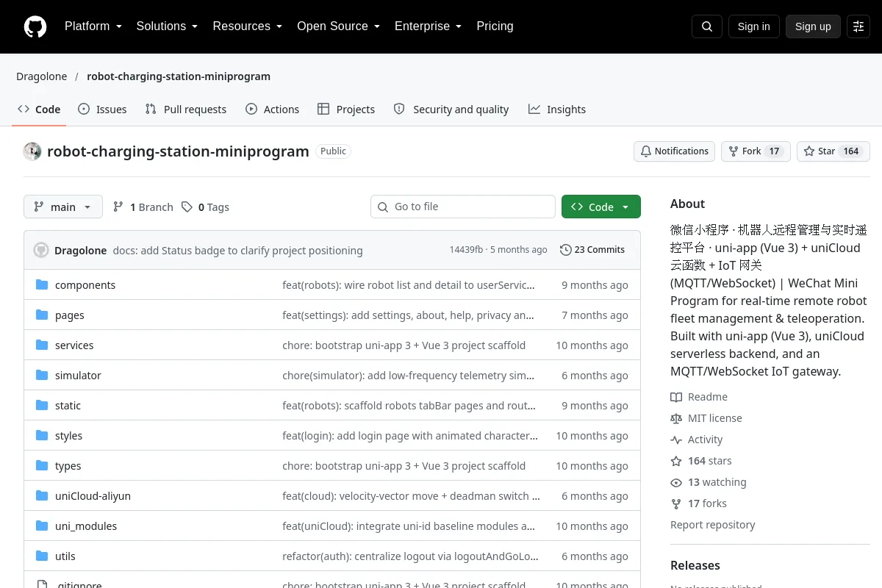Select the components folder icon
Viewport: 882px width, 588px height.
pos(42,284)
